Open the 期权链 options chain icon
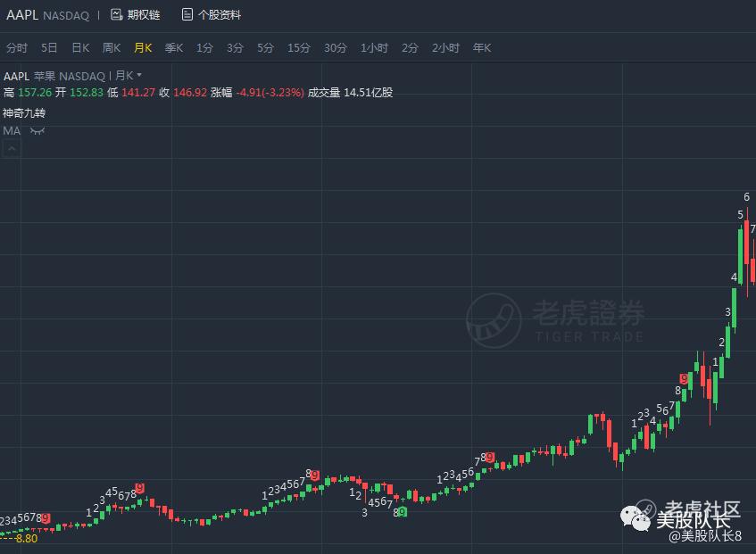 pos(116,15)
